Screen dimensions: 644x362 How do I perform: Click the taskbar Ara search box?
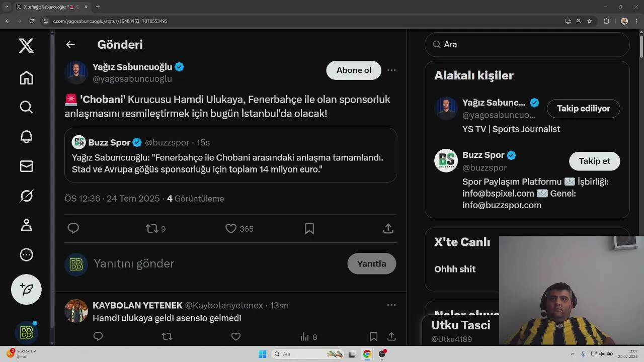pos(308,354)
